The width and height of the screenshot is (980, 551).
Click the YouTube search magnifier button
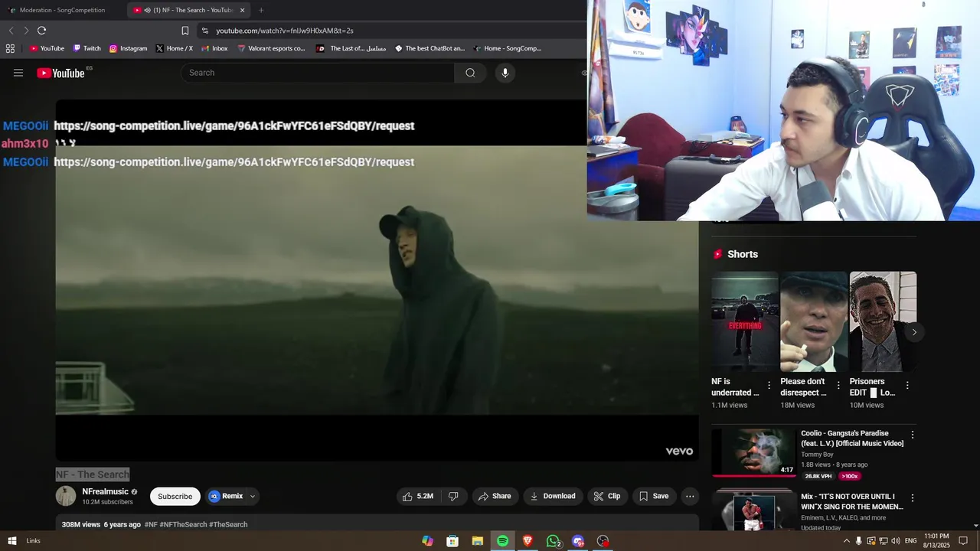click(x=470, y=73)
